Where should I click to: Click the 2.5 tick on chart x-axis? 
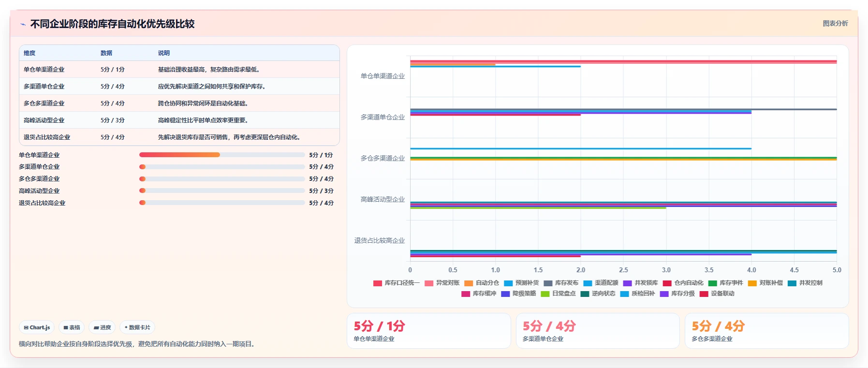pos(623,270)
